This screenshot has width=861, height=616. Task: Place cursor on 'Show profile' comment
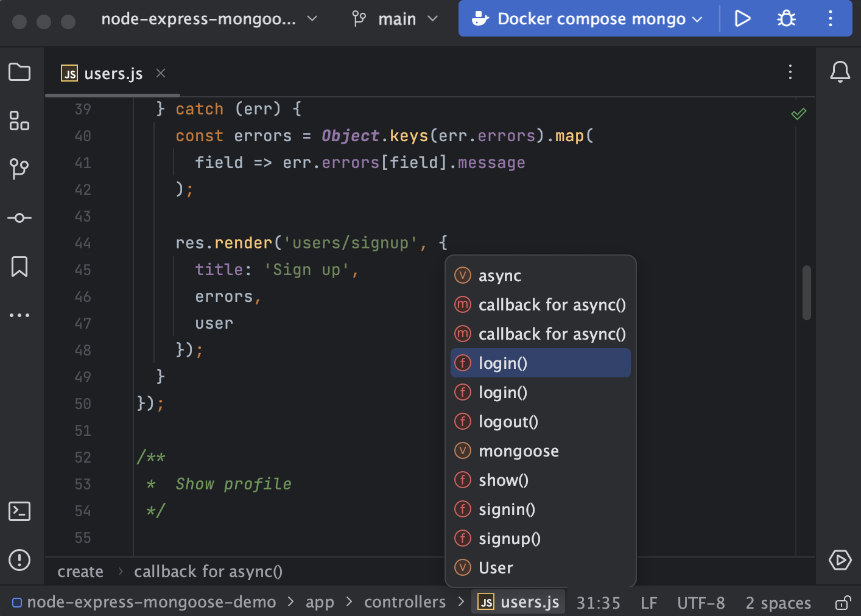pyautogui.click(x=233, y=484)
